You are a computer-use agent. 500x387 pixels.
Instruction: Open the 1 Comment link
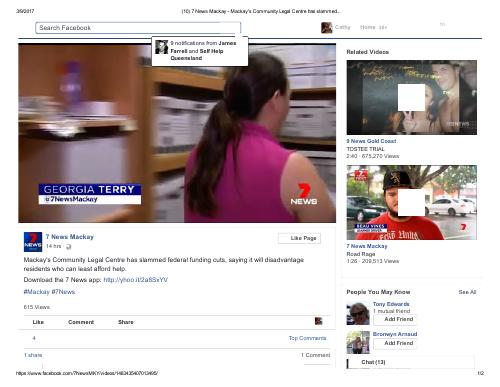(315, 355)
